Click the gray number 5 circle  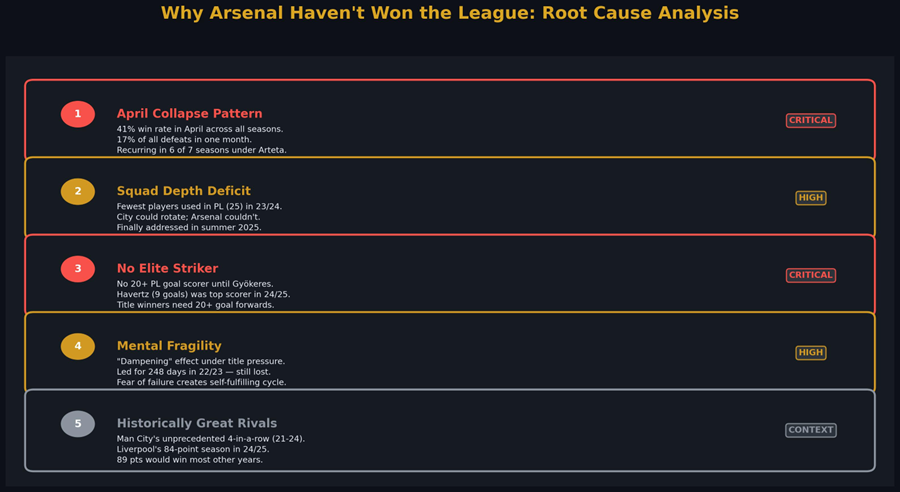click(78, 424)
